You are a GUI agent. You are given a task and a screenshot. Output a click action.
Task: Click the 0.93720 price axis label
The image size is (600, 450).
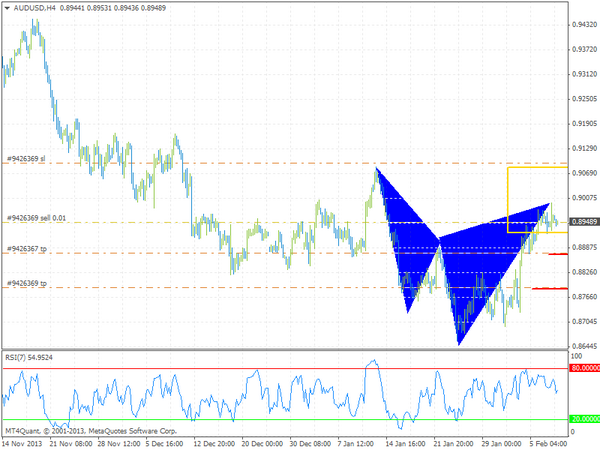click(584, 49)
